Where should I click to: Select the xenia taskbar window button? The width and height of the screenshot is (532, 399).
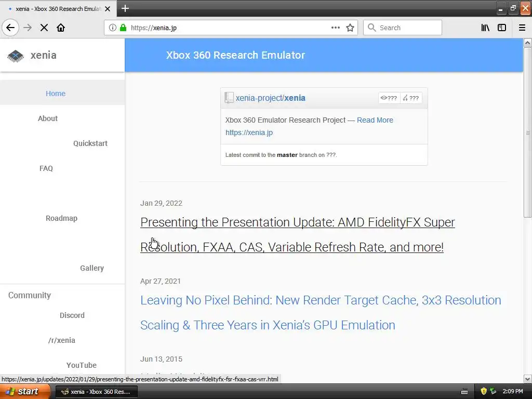click(96, 392)
